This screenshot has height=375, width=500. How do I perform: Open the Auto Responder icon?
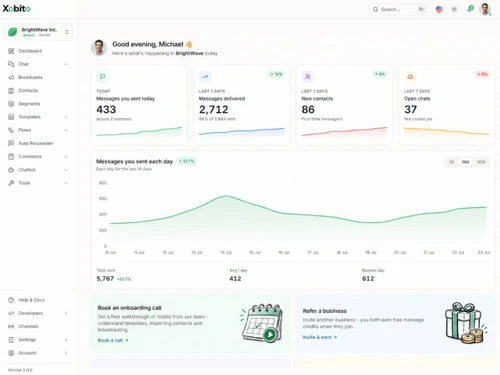click(11, 143)
